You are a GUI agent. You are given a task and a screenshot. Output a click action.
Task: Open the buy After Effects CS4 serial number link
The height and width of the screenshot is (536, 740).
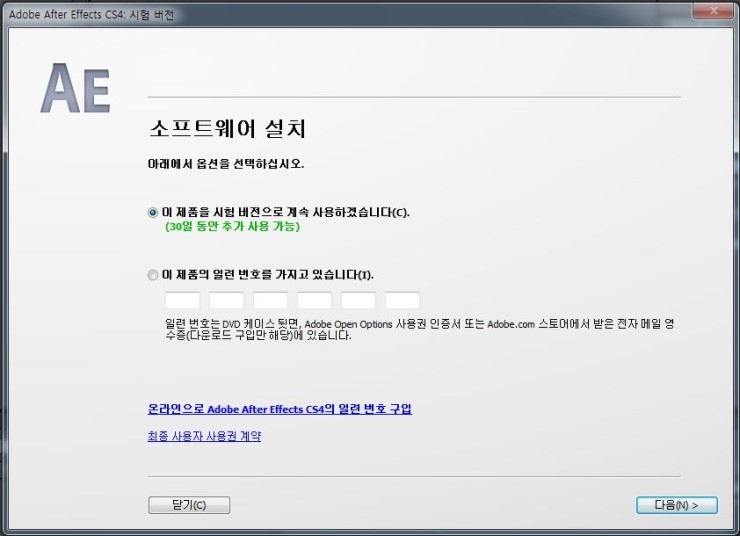tap(279, 409)
